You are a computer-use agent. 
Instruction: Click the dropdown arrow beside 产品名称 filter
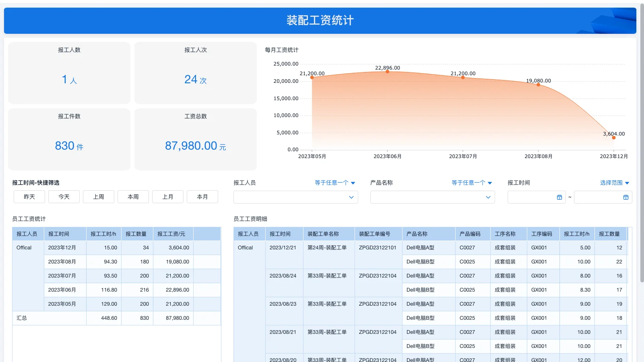click(x=490, y=183)
